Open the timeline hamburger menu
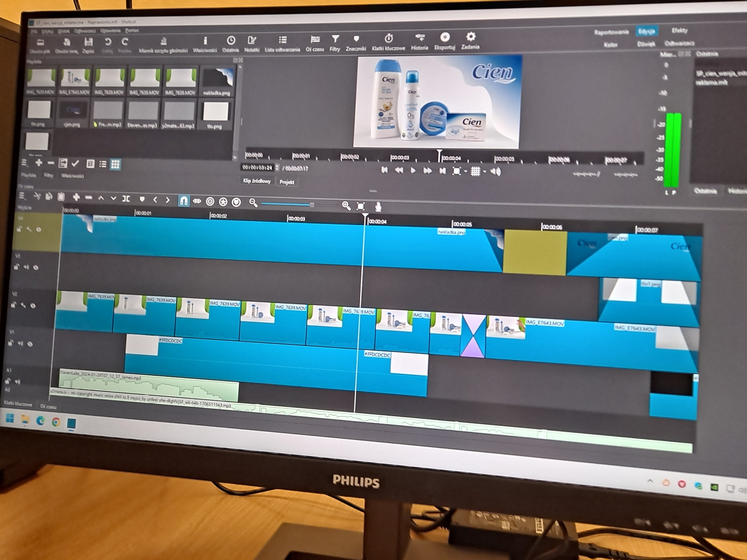Image resolution: width=747 pixels, height=560 pixels. click(22, 196)
